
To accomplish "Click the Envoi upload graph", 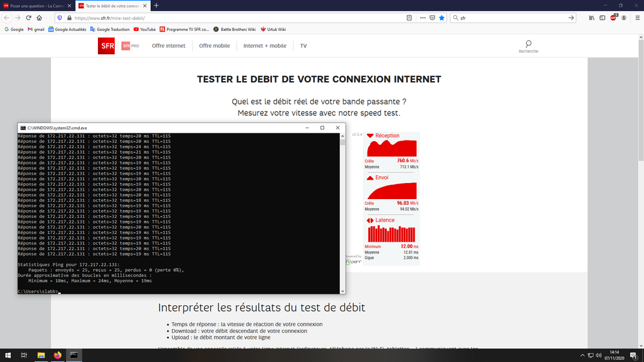I will [x=391, y=191].
